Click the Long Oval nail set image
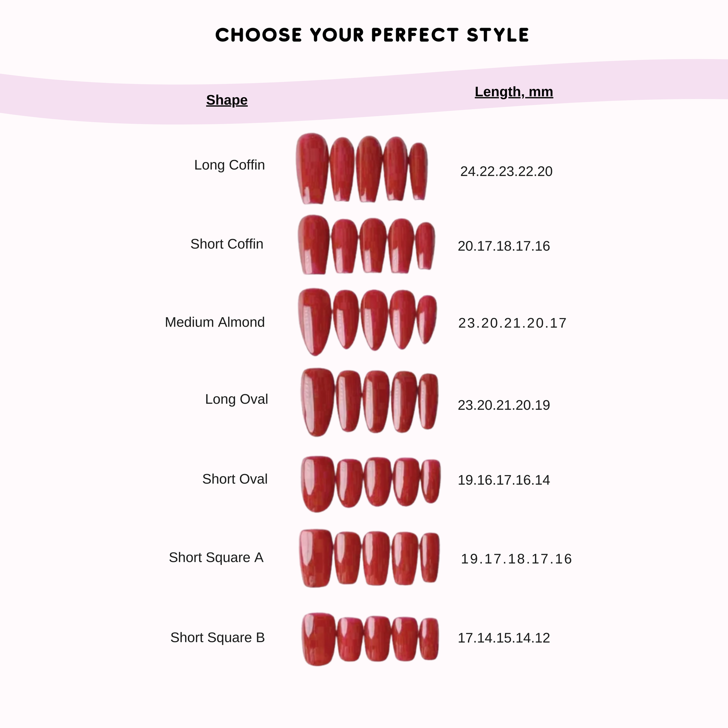Screen dimensions: 728x728 (x=370, y=402)
